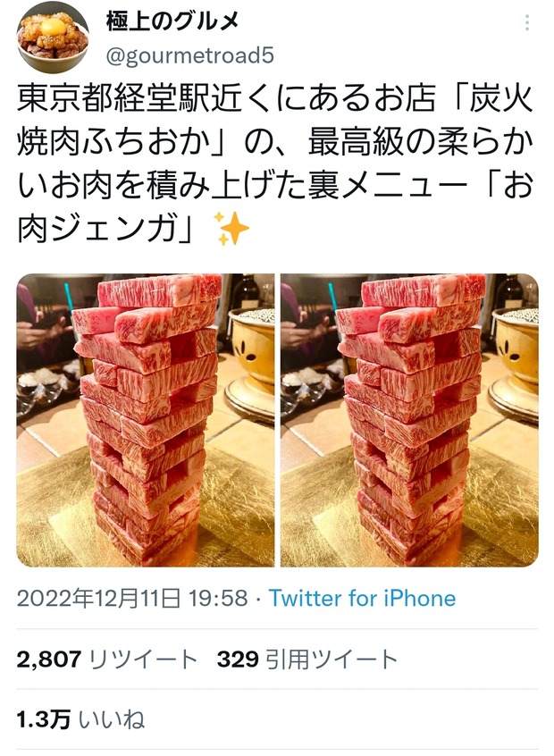View the left meat Jenga photo
Image resolution: width=554 pixels, height=756 pixels.
[x=145, y=420]
